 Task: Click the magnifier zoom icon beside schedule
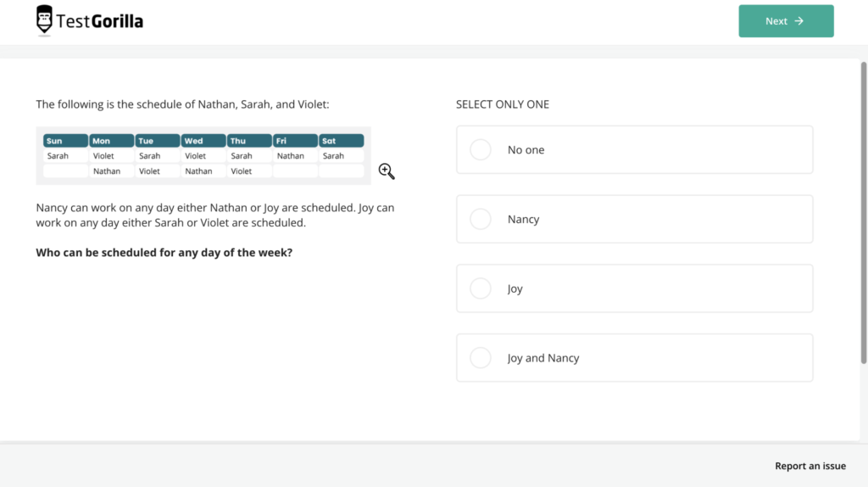pos(387,171)
